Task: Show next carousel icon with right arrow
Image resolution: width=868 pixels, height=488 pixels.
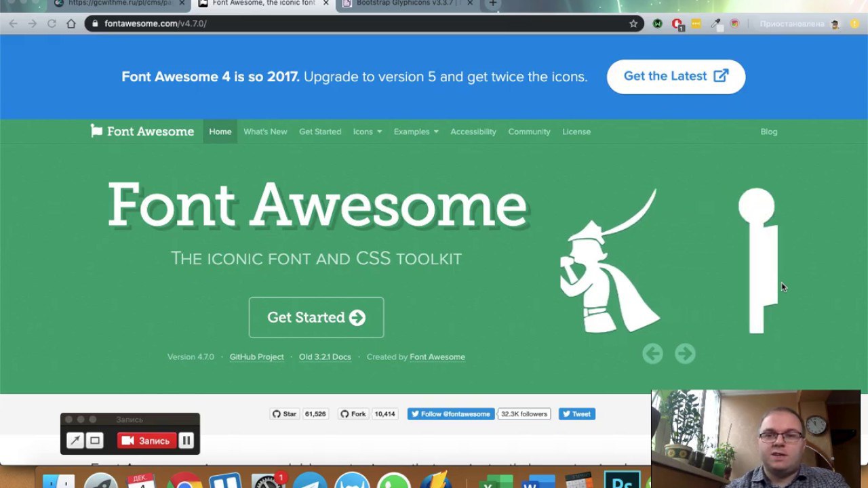Action: [x=685, y=353]
